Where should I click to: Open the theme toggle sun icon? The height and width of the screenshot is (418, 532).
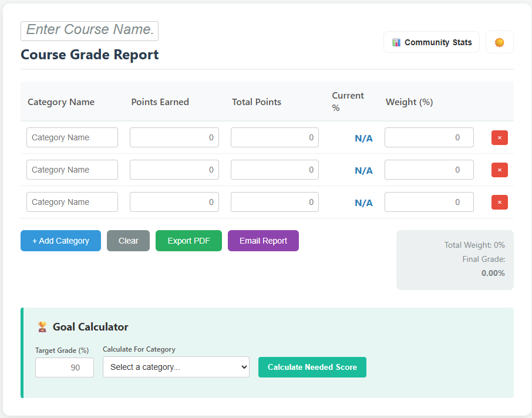[x=499, y=42]
